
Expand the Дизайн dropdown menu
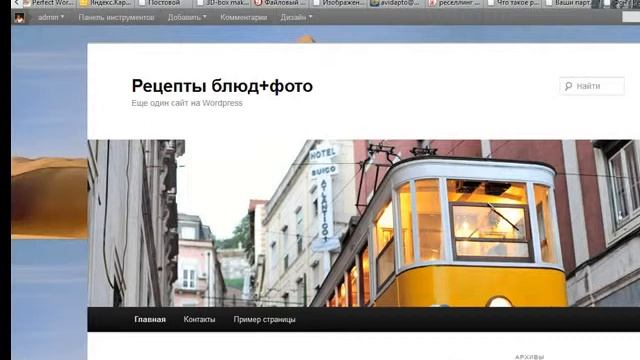[x=296, y=17]
